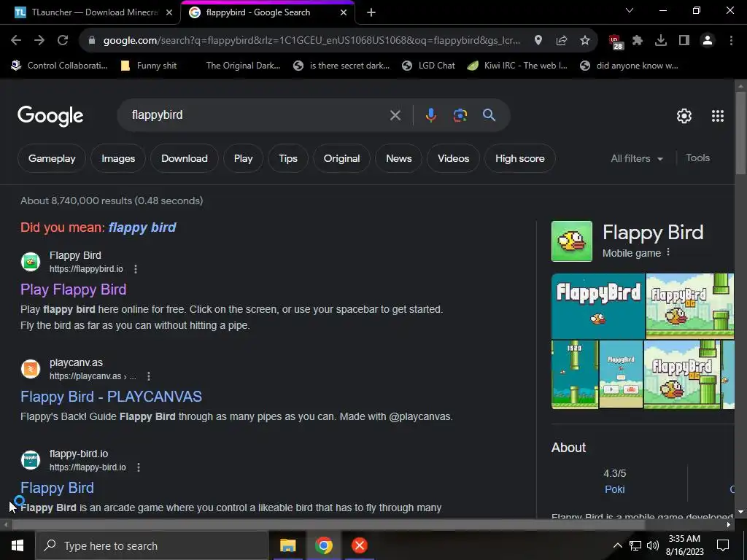This screenshot has width=747, height=560.
Task: Filter results by News
Action: [399, 158]
